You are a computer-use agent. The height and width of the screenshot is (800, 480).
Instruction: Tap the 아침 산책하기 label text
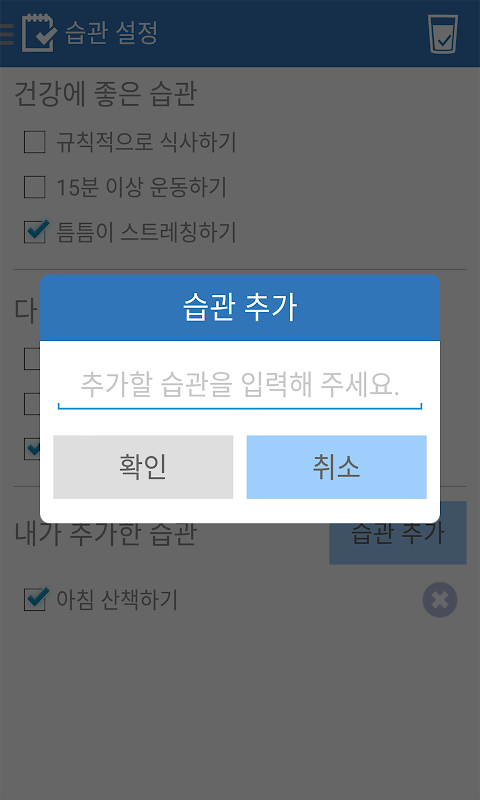(117, 599)
